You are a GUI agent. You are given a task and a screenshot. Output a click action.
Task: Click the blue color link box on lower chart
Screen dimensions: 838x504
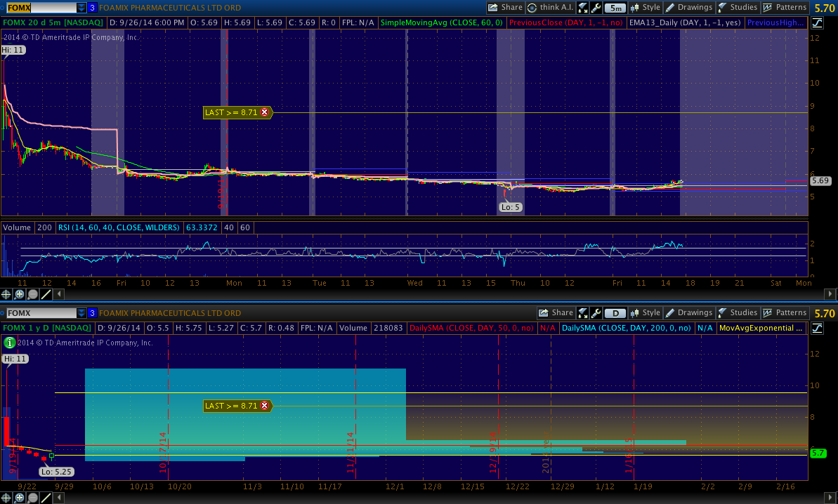(93, 313)
